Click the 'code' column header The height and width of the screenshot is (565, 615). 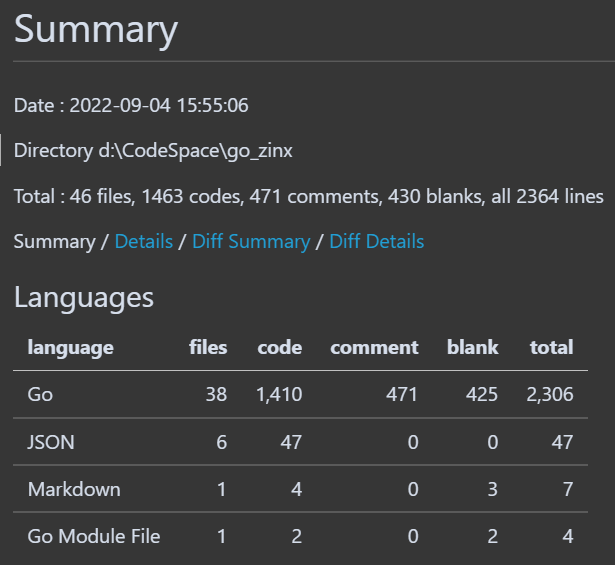(279, 348)
